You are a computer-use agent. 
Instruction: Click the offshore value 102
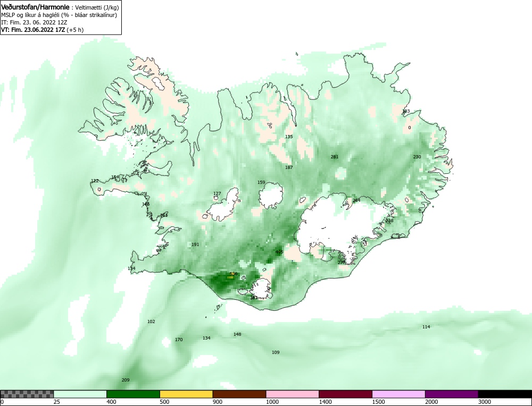(x=151, y=322)
